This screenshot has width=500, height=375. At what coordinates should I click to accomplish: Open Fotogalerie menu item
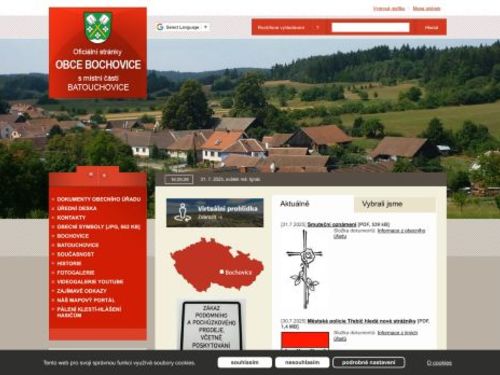[76, 273]
